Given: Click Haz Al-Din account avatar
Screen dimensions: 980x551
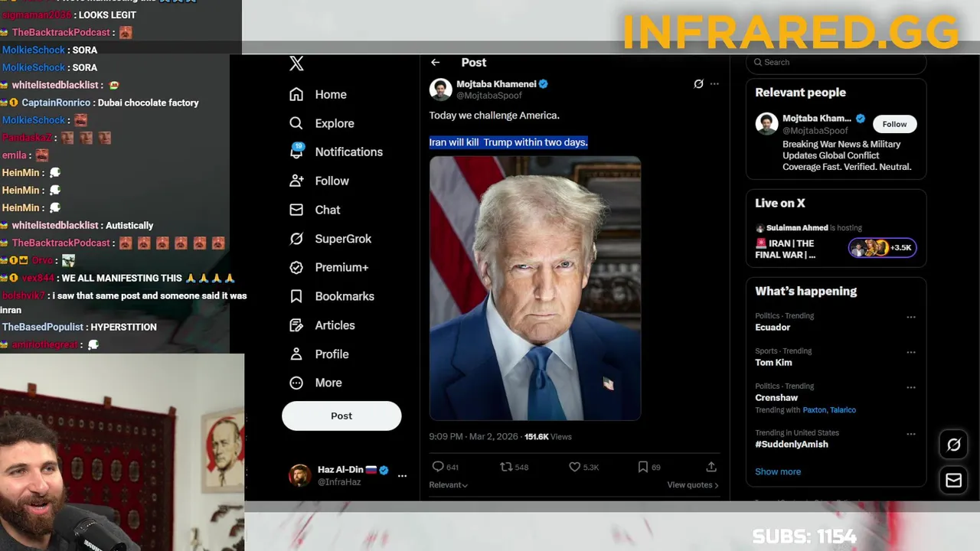Looking at the screenshot, I should (x=300, y=475).
